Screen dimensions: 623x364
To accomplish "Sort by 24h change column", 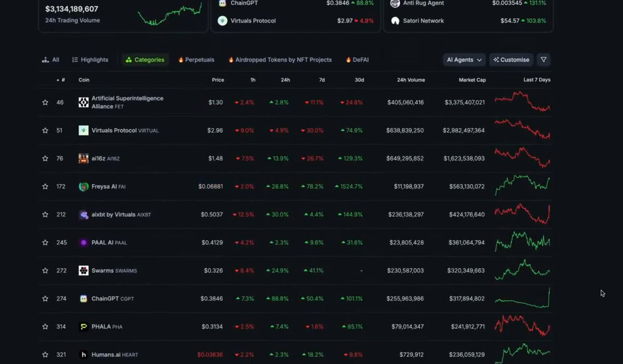I will [286, 80].
